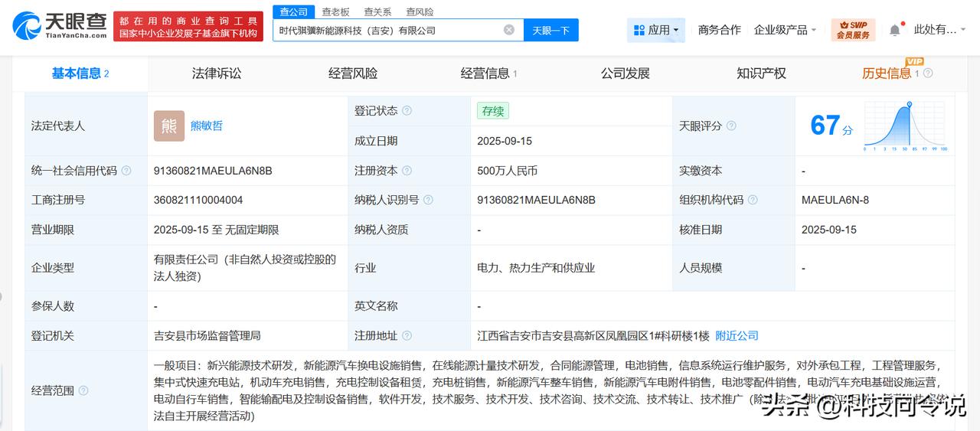Select 吉安县市场监督管理局 registrar text
Screen dimensions: 980x431
207,335
